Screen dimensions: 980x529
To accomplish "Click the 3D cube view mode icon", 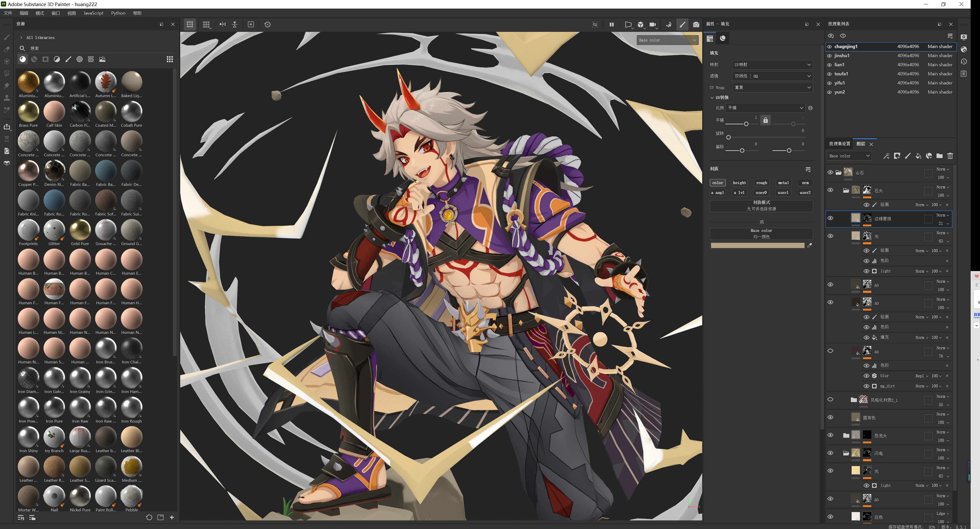I will [x=641, y=24].
